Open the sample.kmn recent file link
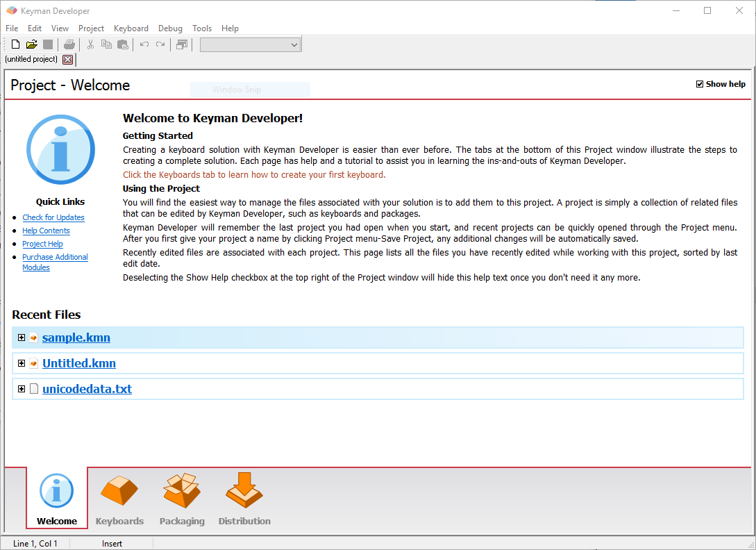756x550 pixels. pyautogui.click(x=76, y=337)
